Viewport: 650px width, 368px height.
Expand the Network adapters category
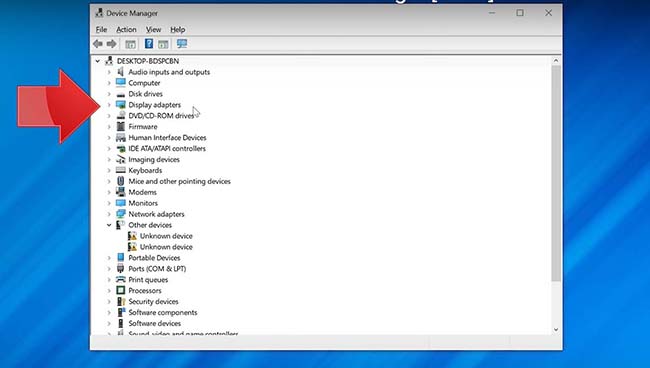point(109,214)
